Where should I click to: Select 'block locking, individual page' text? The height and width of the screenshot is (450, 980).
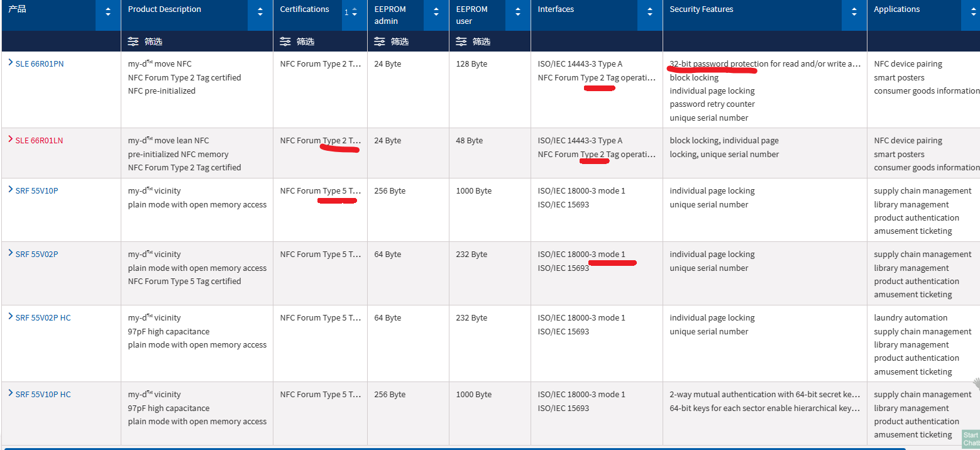point(724,141)
